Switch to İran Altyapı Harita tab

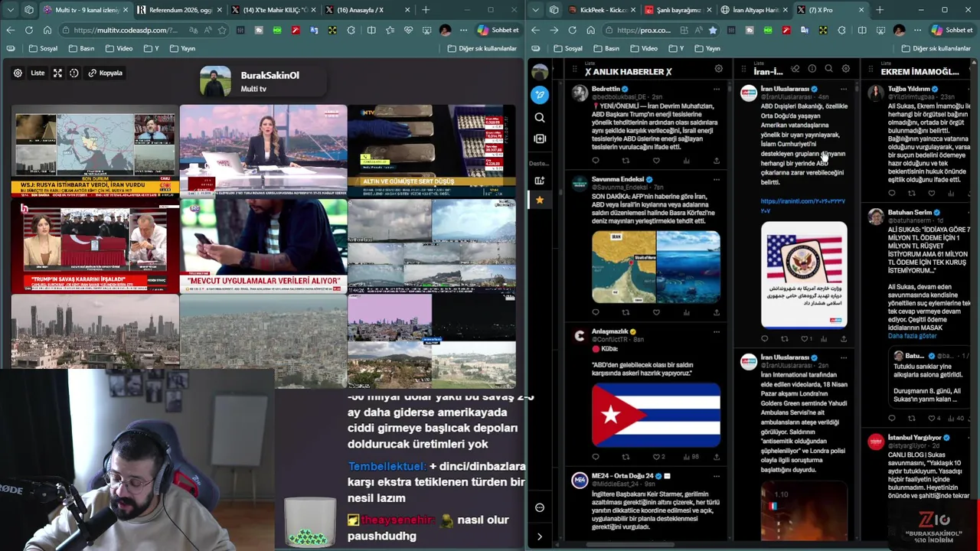pyautogui.click(x=753, y=10)
